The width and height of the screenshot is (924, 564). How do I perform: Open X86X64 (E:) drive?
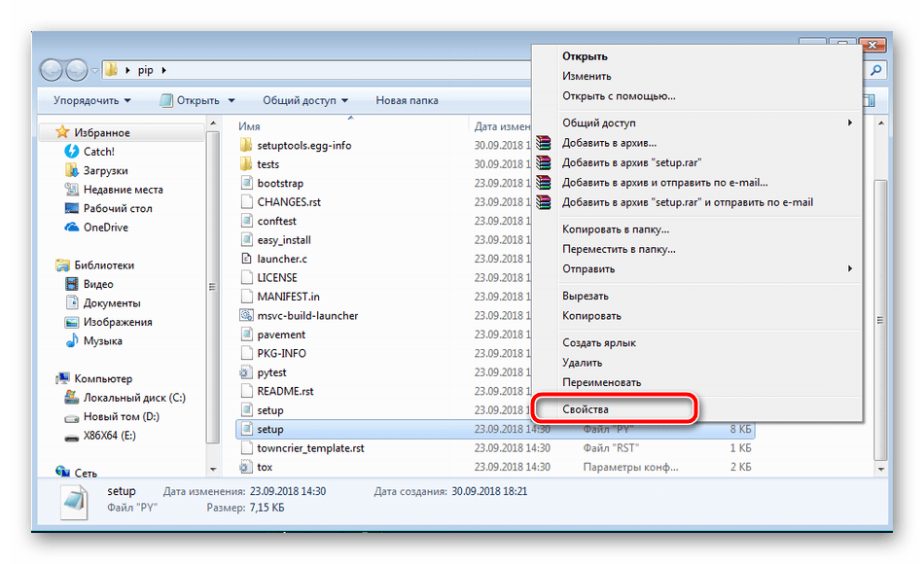click(x=109, y=436)
